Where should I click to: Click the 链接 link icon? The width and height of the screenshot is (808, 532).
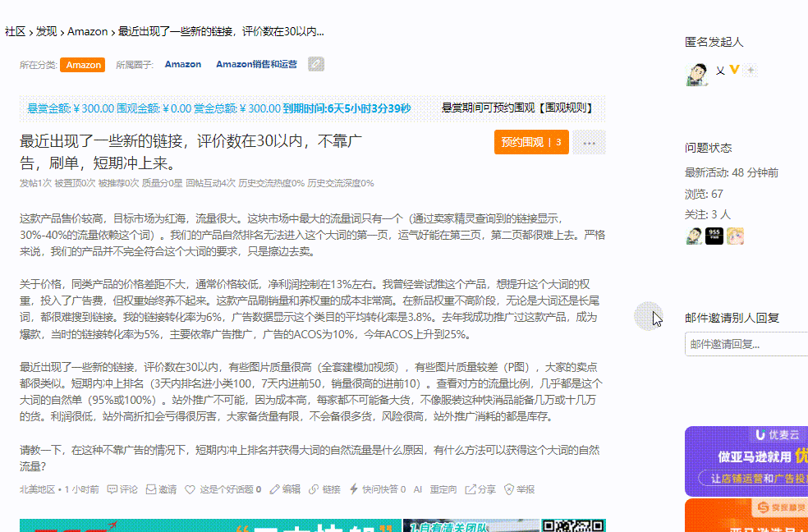pyautogui.click(x=314, y=489)
